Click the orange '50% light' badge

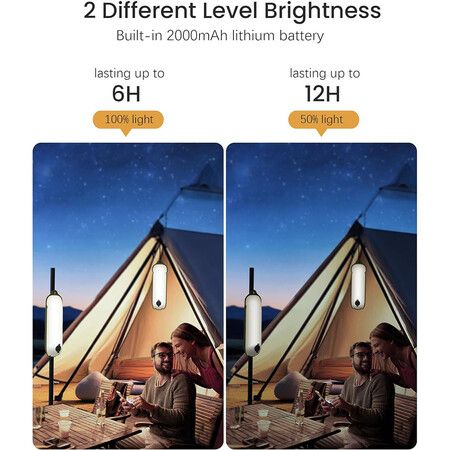pos(323,119)
